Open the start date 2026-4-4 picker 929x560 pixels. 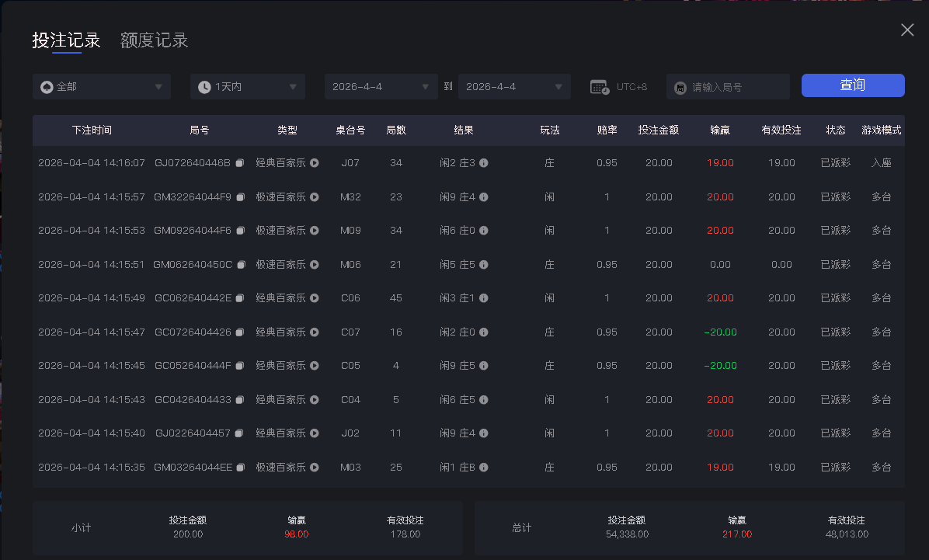tap(381, 87)
